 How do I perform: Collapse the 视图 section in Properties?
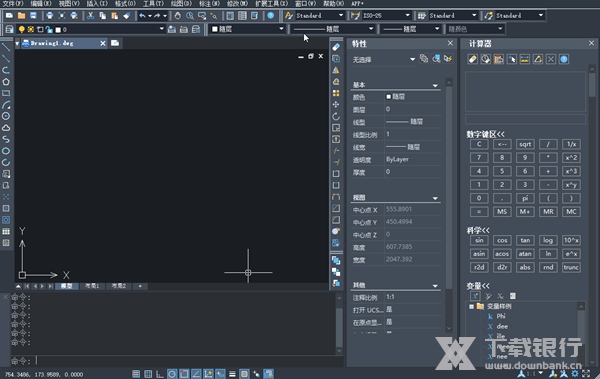(x=435, y=198)
